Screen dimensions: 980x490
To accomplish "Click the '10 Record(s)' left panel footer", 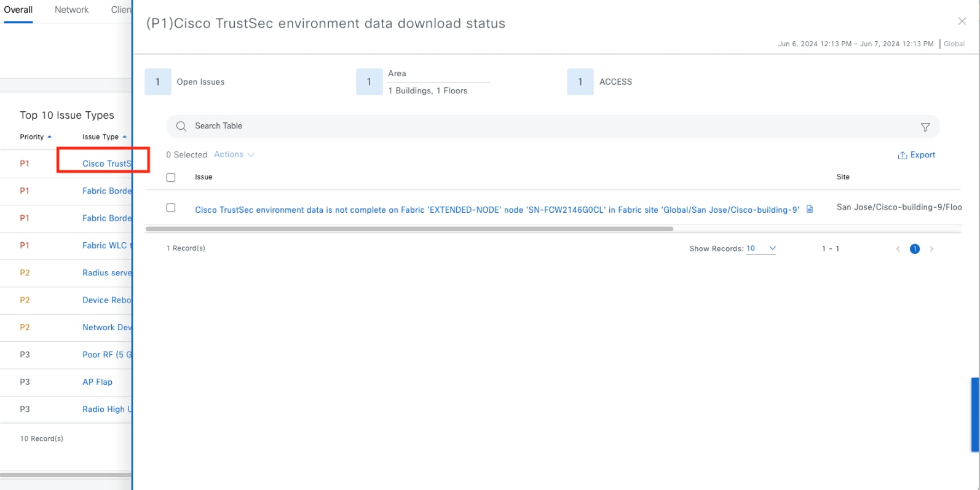I will [x=42, y=439].
